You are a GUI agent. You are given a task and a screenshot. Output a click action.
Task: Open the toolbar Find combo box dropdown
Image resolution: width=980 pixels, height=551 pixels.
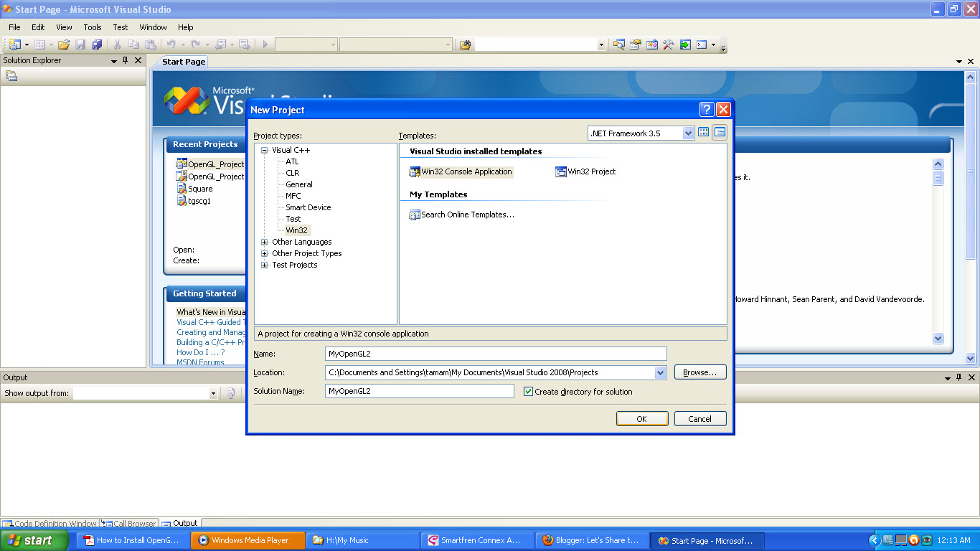pos(601,44)
